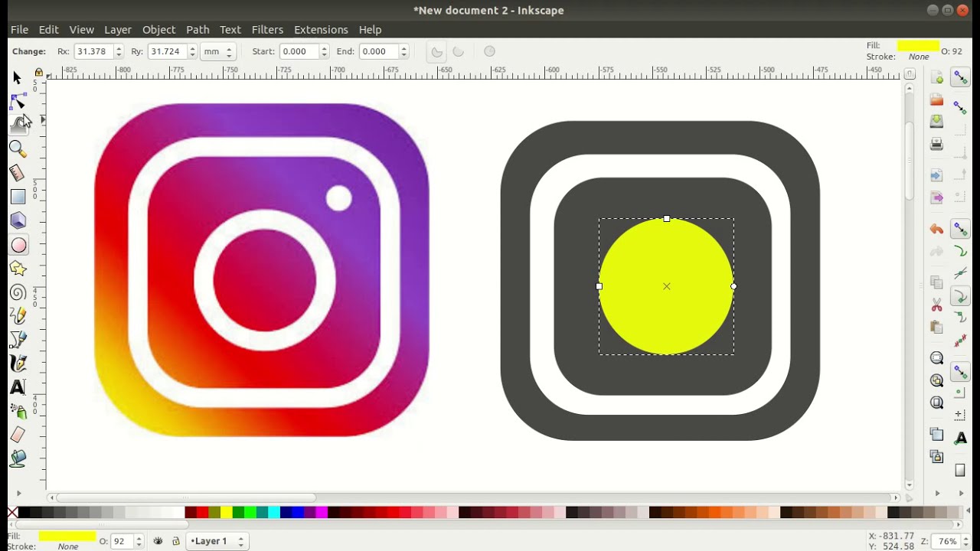This screenshot has width=980, height=551.
Task: Click the Export icon
Action: click(x=936, y=198)
